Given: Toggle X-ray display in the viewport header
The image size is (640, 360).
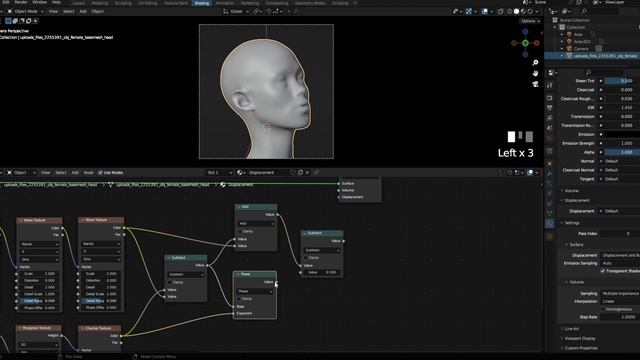Looking at the screenshot, I should 500,11.
